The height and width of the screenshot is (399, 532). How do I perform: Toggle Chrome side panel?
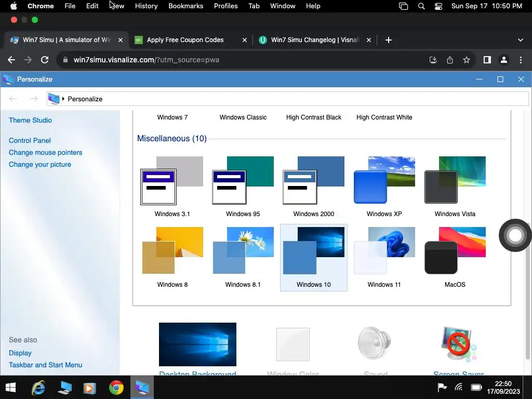coord(487,60)
